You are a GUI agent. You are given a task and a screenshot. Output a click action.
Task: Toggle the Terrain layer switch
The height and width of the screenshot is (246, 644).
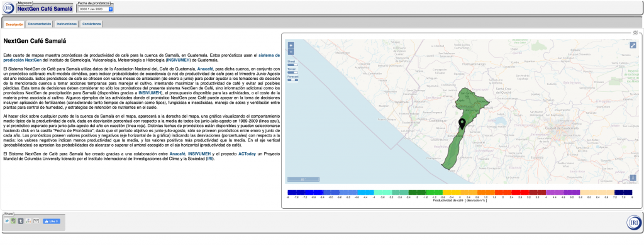click(293, 72)
